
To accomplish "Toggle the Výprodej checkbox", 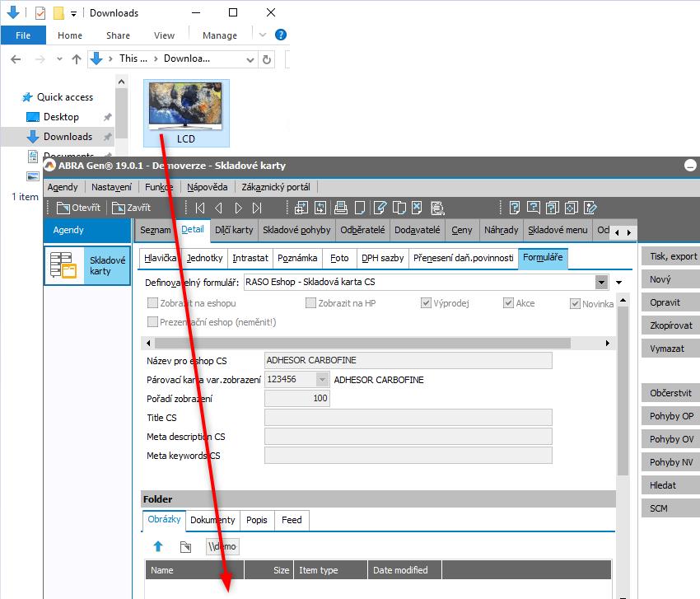I will [426, 303].
